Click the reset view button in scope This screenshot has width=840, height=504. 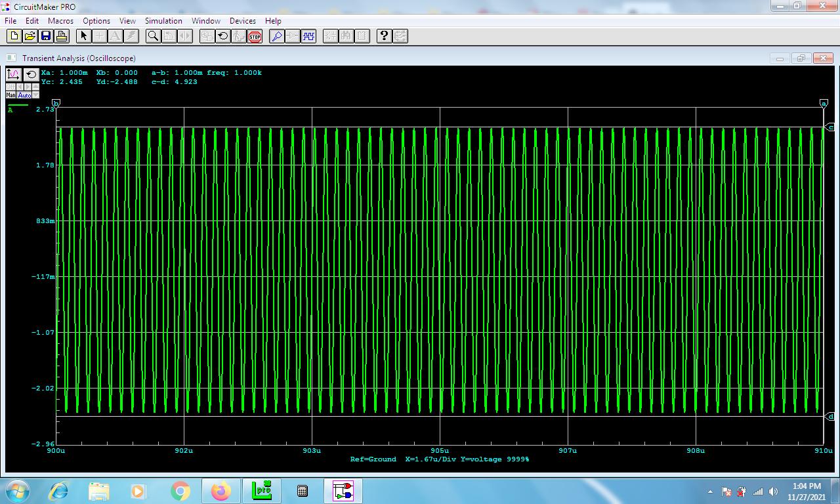pyautogui.click(x=31, y=74)
